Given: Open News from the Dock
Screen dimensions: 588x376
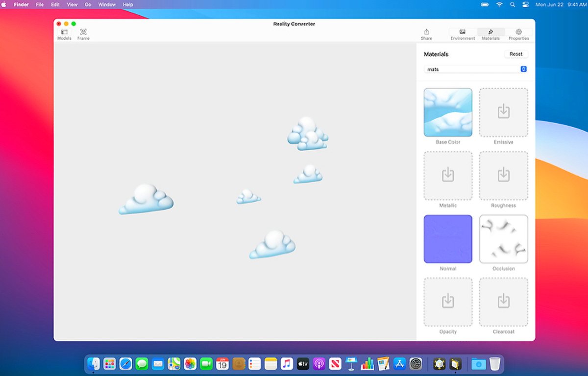Looking at the screenshot, I should (x=335, y=364).
